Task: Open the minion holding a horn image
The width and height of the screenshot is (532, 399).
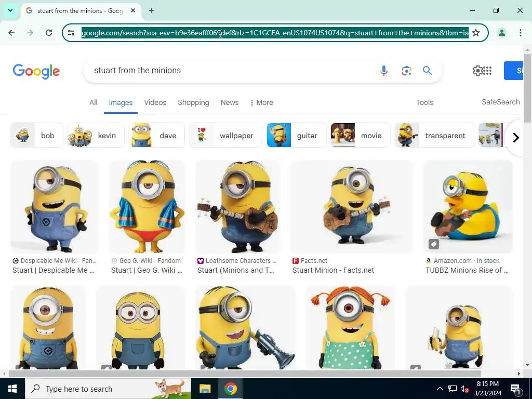Action: tap(245, 328)
